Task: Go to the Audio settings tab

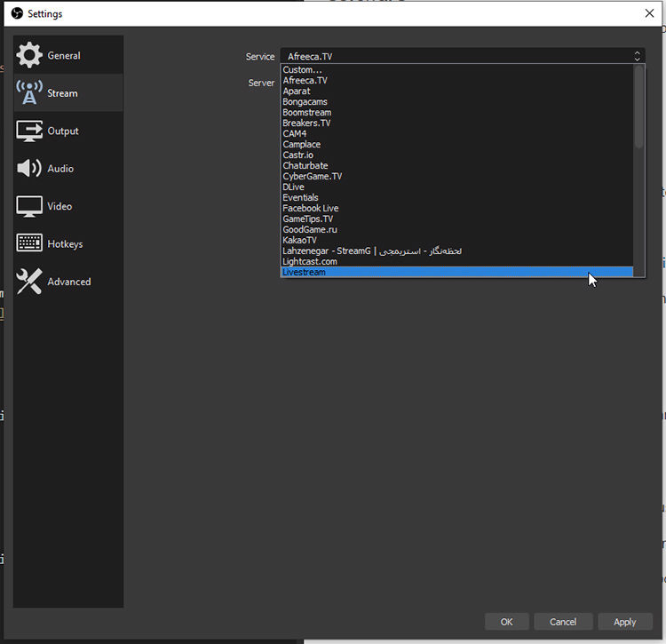Action: 68,169
